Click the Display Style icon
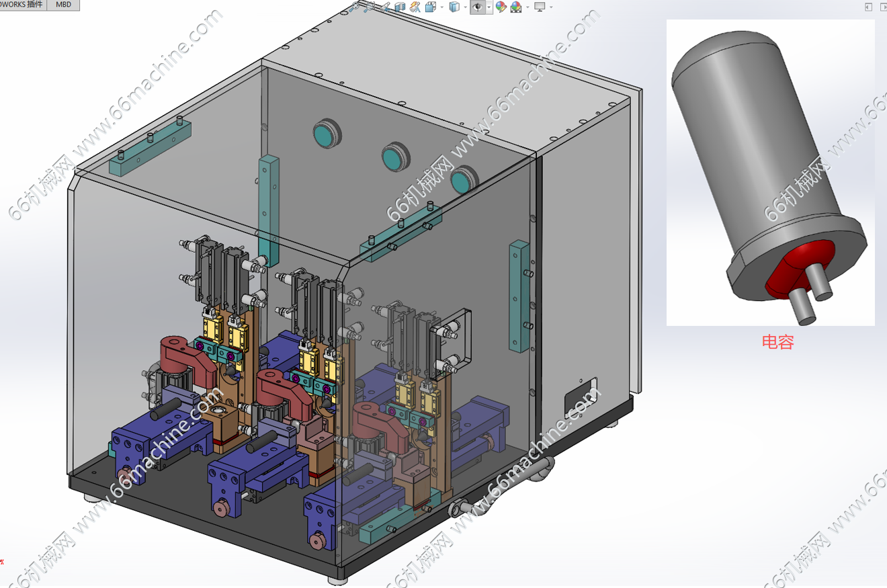The width and height of the screenshot is (887, 588). [x=455, y=7]
